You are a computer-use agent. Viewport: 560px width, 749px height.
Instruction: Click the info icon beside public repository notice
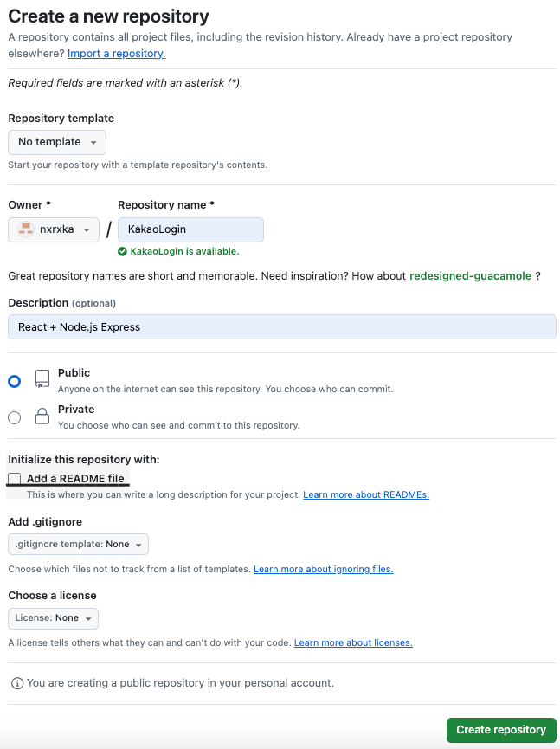[16, 683]
